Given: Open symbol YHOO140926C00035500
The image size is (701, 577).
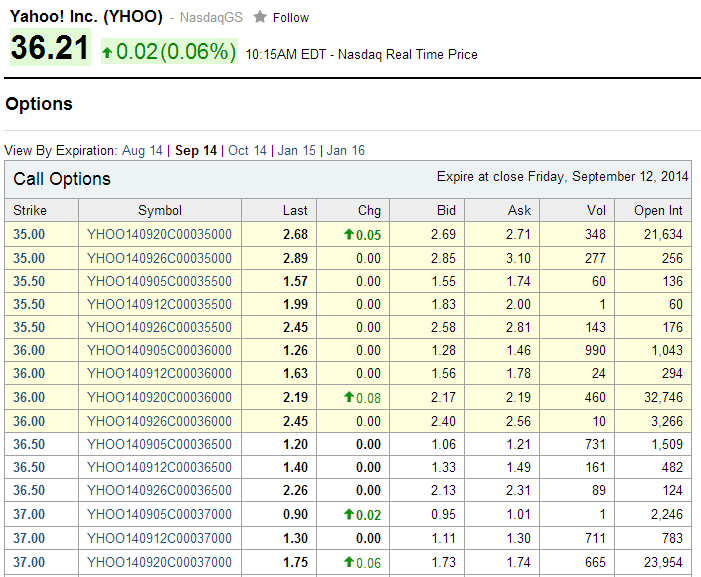Looking at the screenshot, I should coord(160,327).
